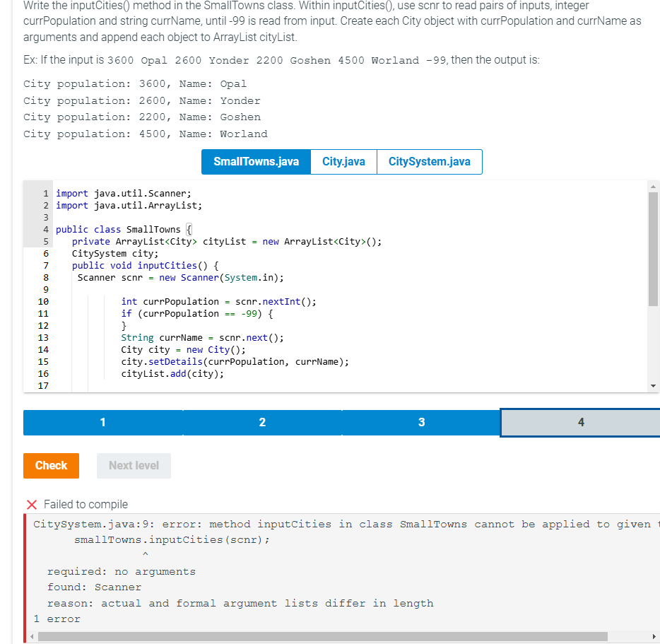Click the example input line text
This screenshot has height=644, width=660.
tap(281, 60)
